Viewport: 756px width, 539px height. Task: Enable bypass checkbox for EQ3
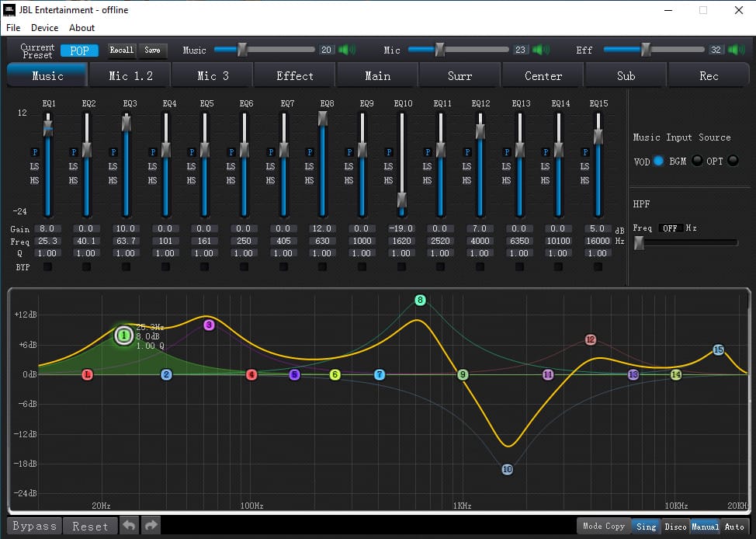tap(126, 267)
